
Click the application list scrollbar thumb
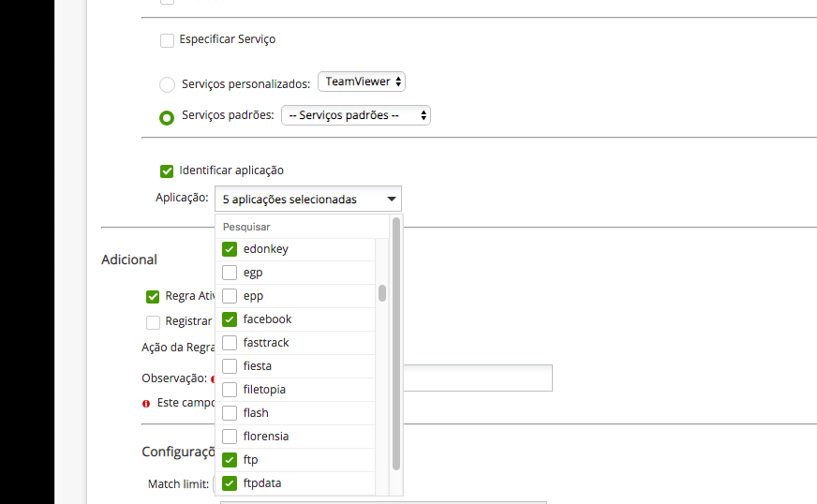382,293
